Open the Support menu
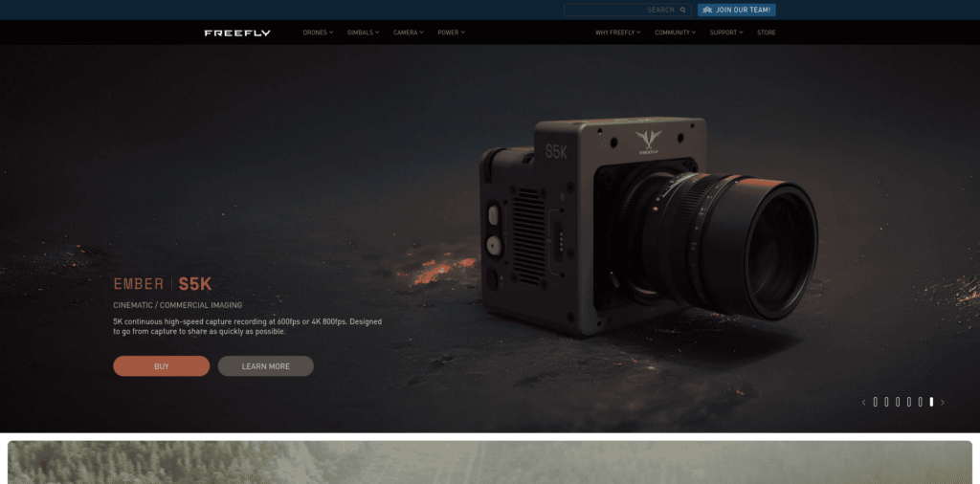 726,33
